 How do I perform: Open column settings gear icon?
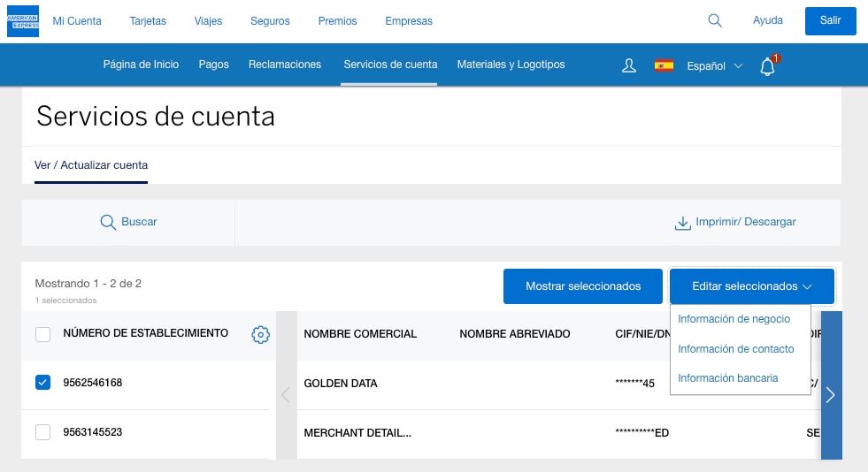[260, 334]
